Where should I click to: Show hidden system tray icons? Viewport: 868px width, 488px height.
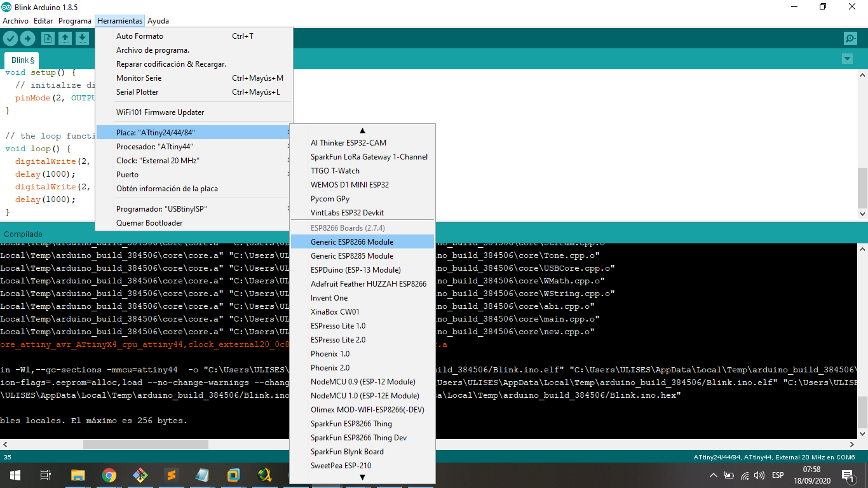tap(714, 475)
